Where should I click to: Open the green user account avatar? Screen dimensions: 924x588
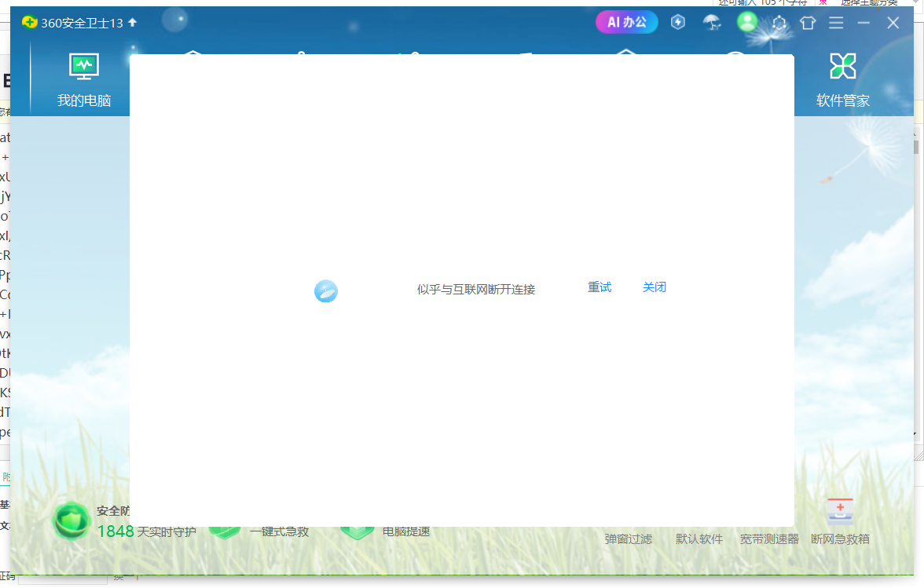(747, 22)
